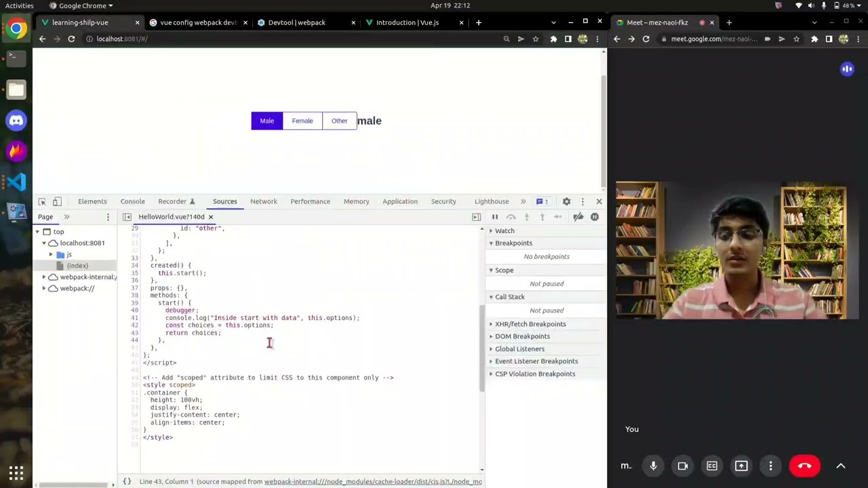Select the Other toggle button

coord(340,121)
